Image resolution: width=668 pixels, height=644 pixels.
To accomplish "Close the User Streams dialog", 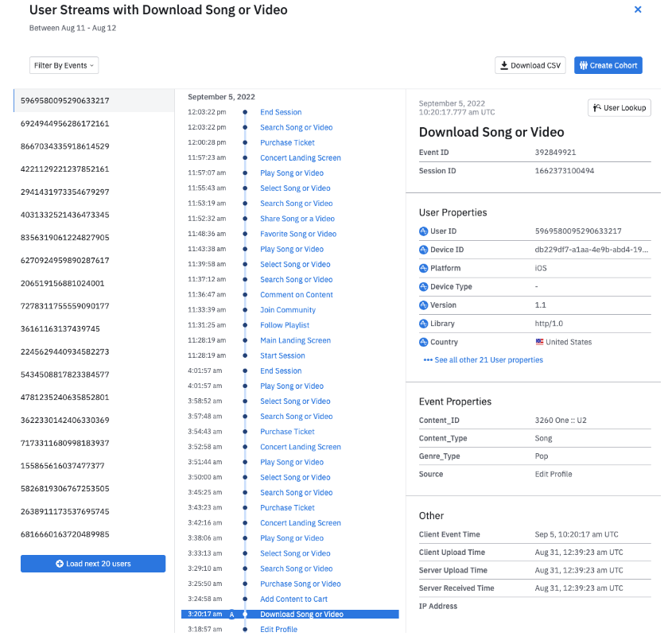I will pyautogui.click(x=637, y=10).
